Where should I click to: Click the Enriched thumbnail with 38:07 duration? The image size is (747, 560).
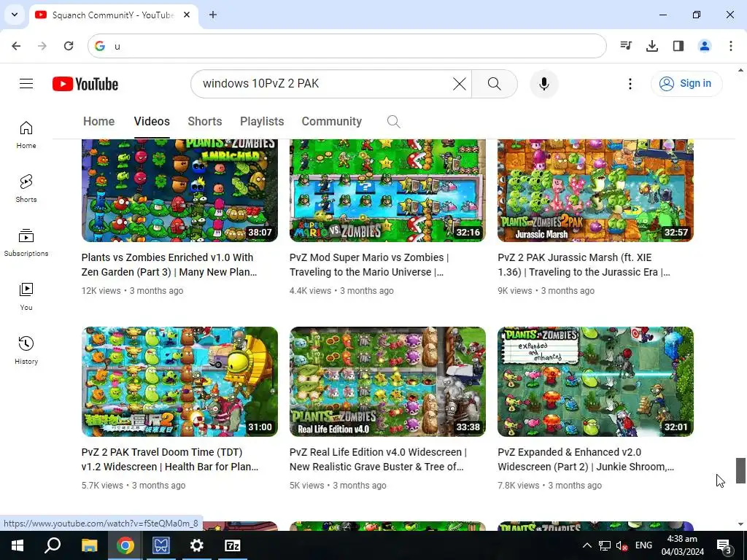click(x=179, y=190)
